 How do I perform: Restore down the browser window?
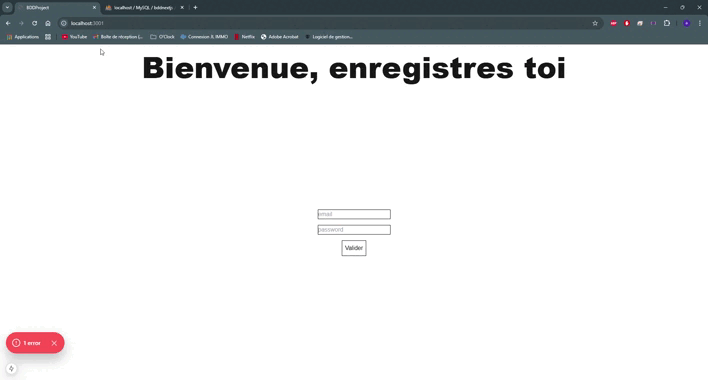(682, 7)
